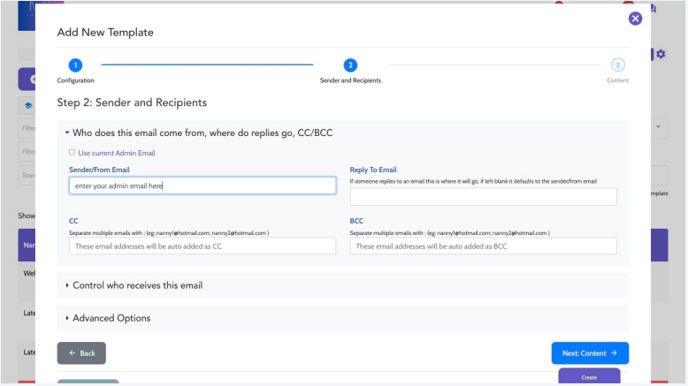
Task: Click the graduation cap icon on left
Action: [28, 105]
